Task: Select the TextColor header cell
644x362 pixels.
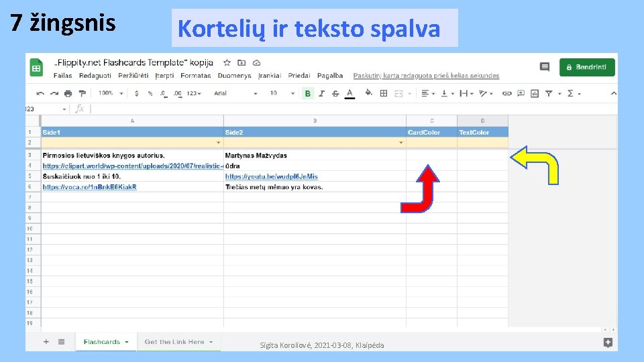Action: (482, 133)
